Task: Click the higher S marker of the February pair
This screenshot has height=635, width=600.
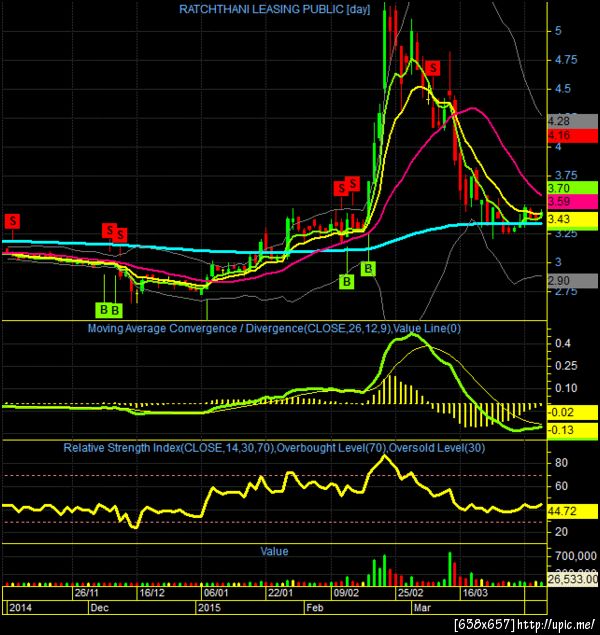Action: click(353, 183)
